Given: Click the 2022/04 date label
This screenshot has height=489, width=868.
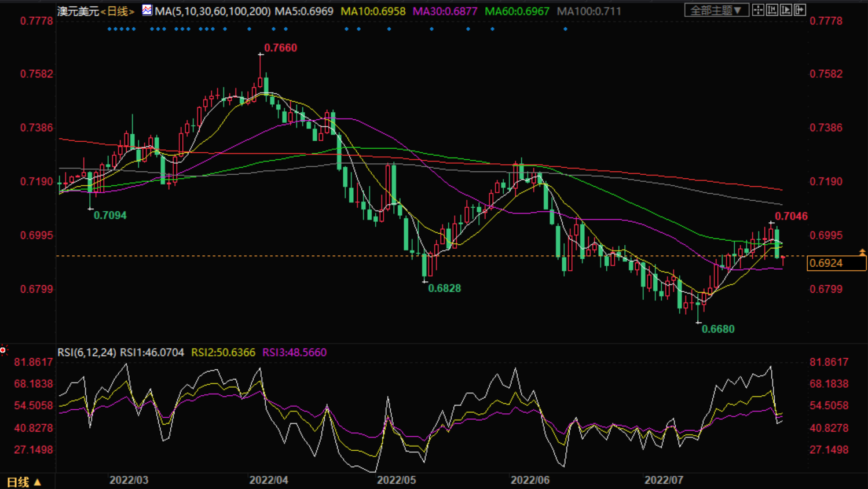Looking at the screenshot, I should (x=269, y=480).
